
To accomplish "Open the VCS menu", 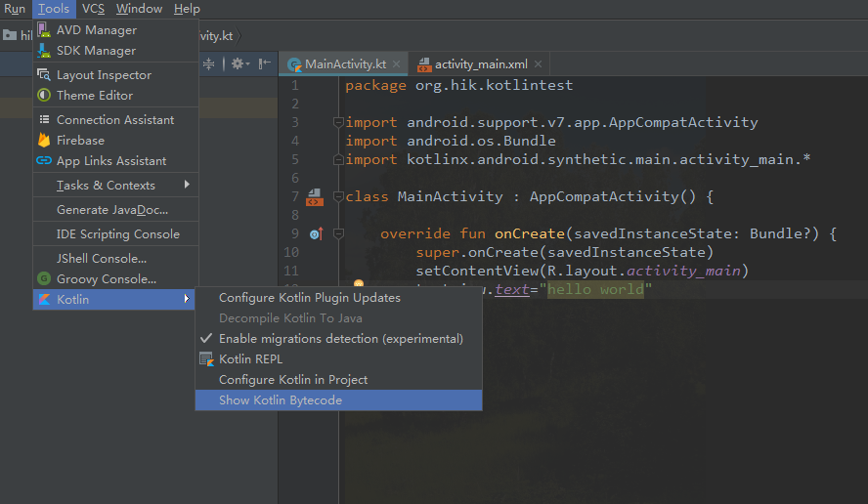I will [93, 9].
